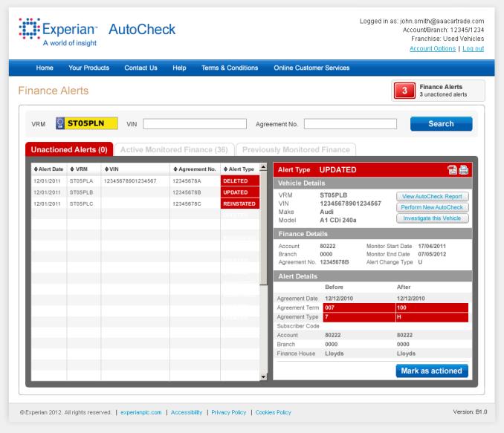504x433 pixels.
Task: Select the UPDATED alert row badge
Action: pos(240,192)
